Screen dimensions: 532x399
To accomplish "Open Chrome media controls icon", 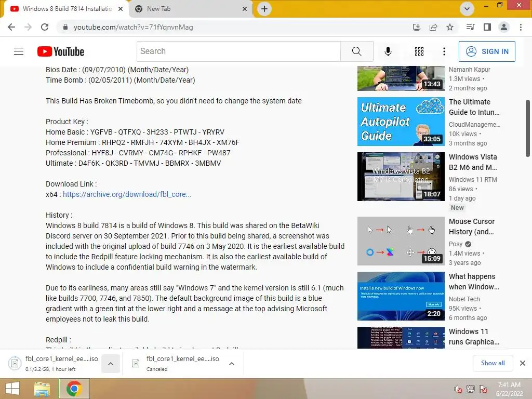I will pyautogui.click(x=470, y=27).
